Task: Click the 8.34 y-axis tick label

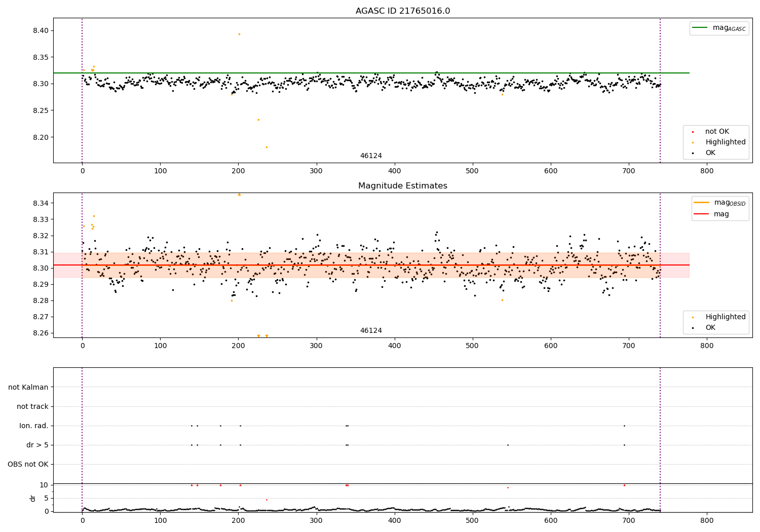Action: (41, 203)
